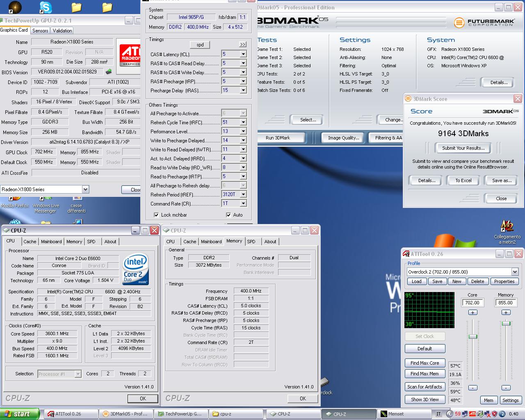Open the Performance Level dropdown

243,131
